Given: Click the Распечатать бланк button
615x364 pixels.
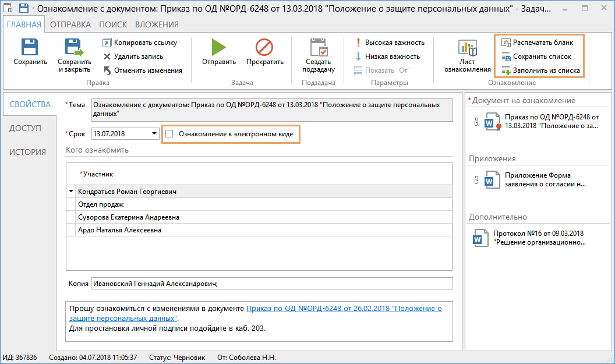Looking at the screenshot, I should tap(537, 43).
